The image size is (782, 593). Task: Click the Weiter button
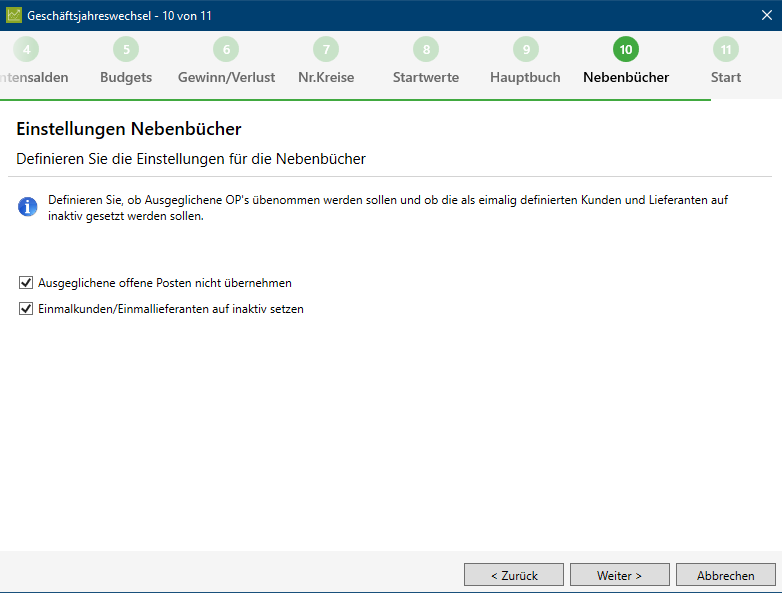click(619, 575)
